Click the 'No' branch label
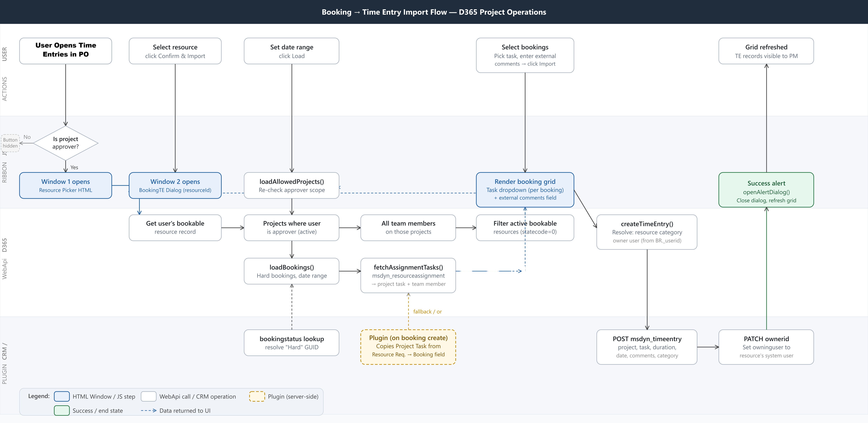Viewport: 868px width, 423px height. click(27, 137)
